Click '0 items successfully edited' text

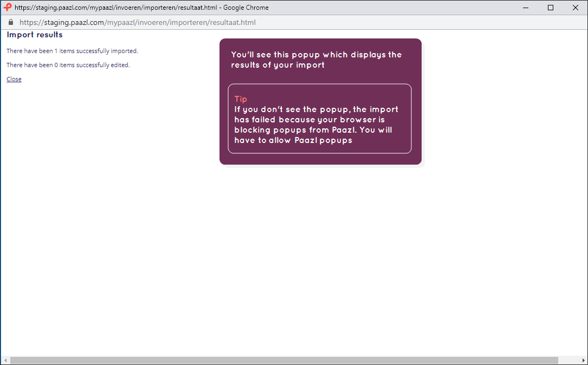click(68, 65)
